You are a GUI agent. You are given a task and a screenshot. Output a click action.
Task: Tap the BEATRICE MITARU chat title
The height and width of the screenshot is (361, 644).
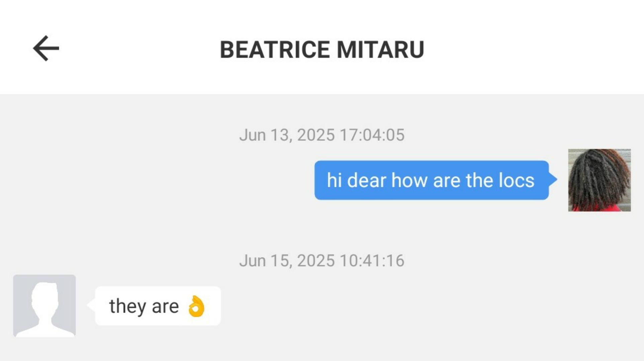pyautogui.click(x=322, y=49)
